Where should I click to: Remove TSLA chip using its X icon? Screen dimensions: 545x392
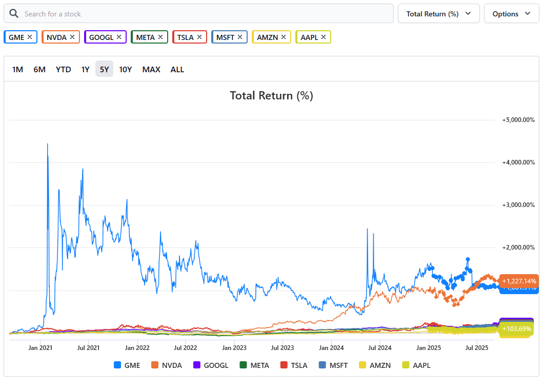click(199, 37)
